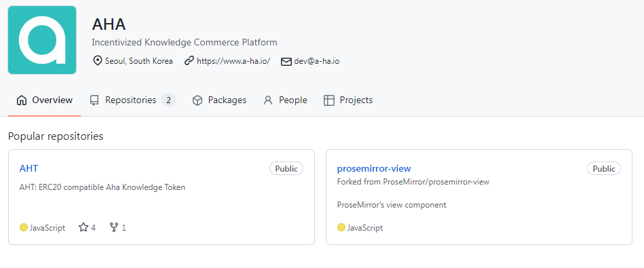Viewport: 644px width, 268px height.
Task: Open the Projects tab
Action: [348, 100]
